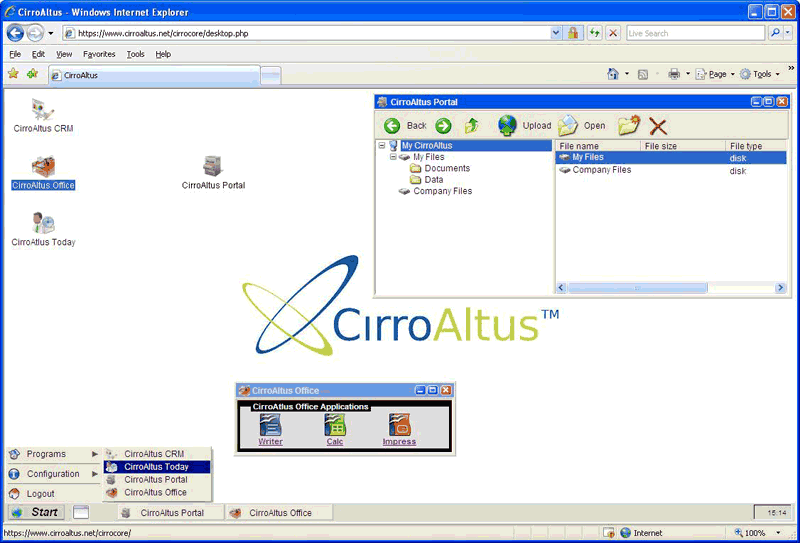Launch the Impress application icon

(x=399, y=425)
